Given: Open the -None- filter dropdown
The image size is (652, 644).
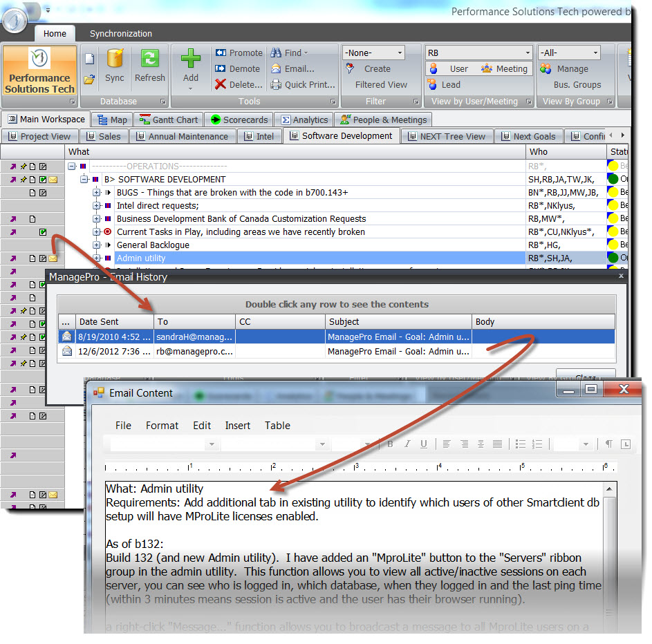Looking at the screenshot, I should tap(400, 53).
